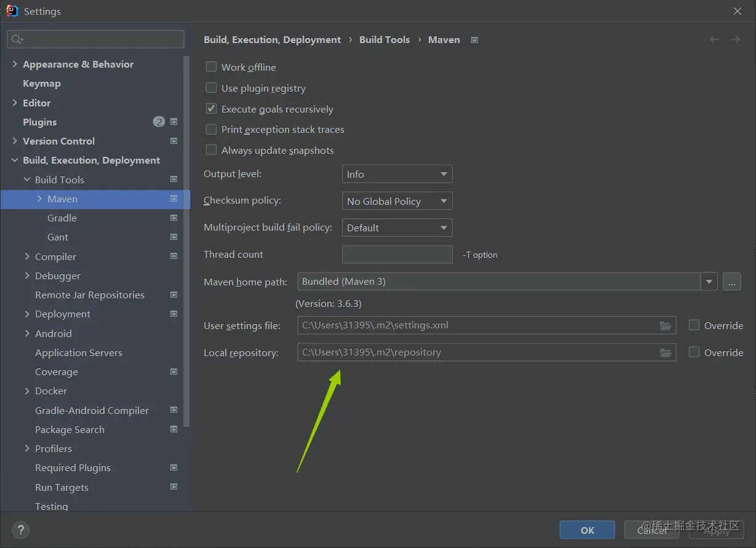This screenshot has width=756, height=548.
Task: Click the back navigation arrow
Action: [x=714, y=39]
